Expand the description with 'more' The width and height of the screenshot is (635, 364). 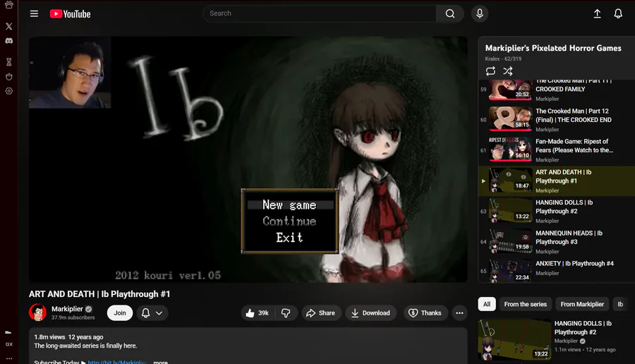point(160,362)
